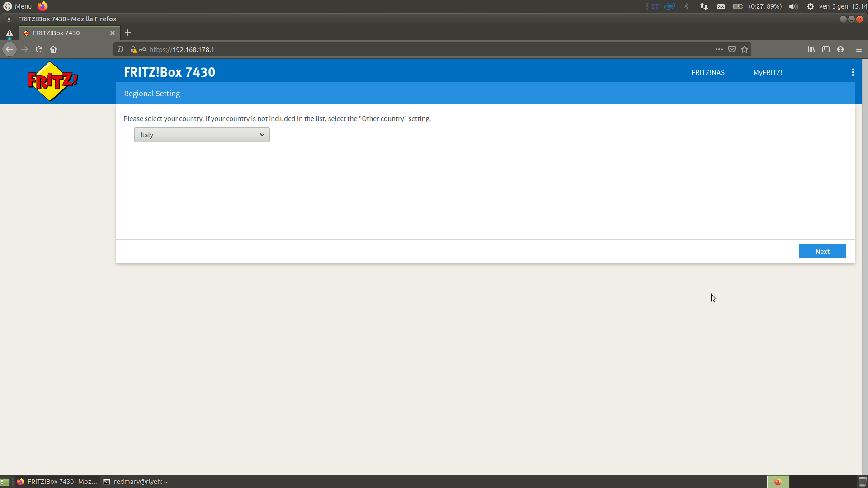Click the Intel indicator in top panel
This screenshot has height=488, width=868.
[x=670, y=6]
